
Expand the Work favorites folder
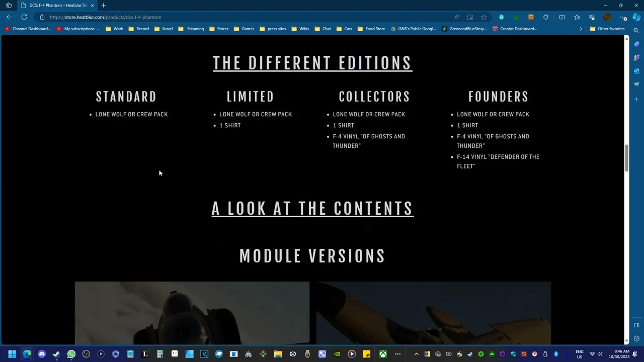[114, 29]
